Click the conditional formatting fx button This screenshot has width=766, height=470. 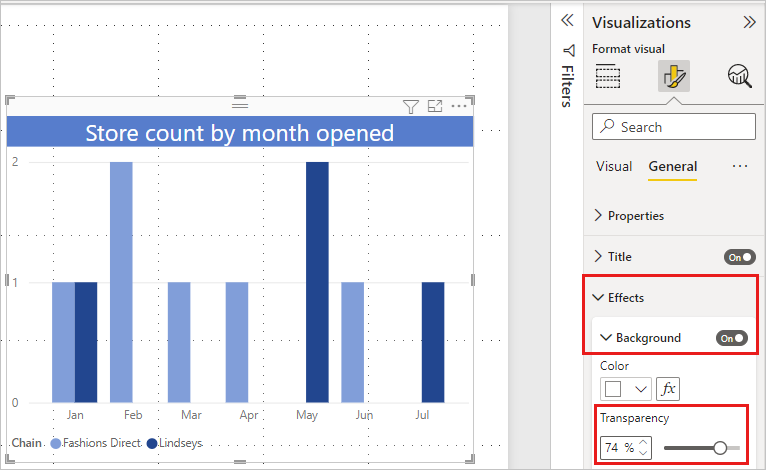pos(668,389)
